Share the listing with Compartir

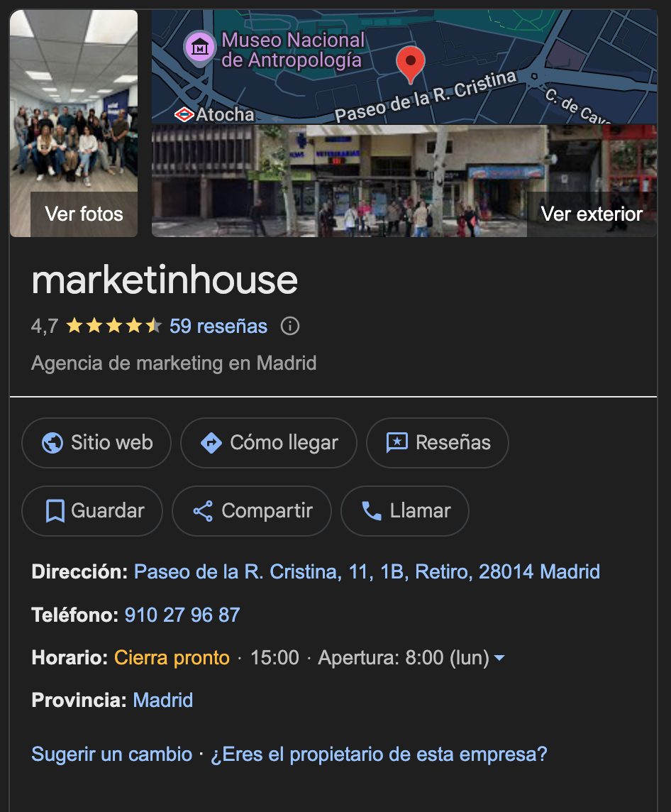tap(251, 510)
